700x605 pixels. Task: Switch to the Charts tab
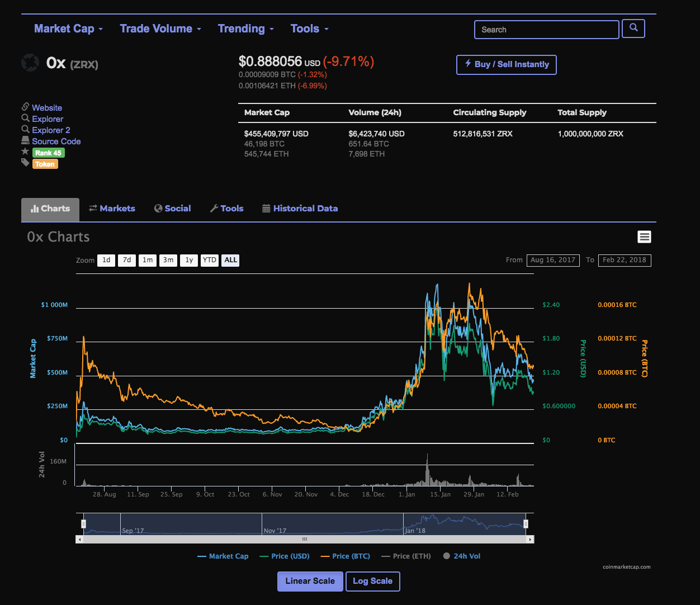50,209
